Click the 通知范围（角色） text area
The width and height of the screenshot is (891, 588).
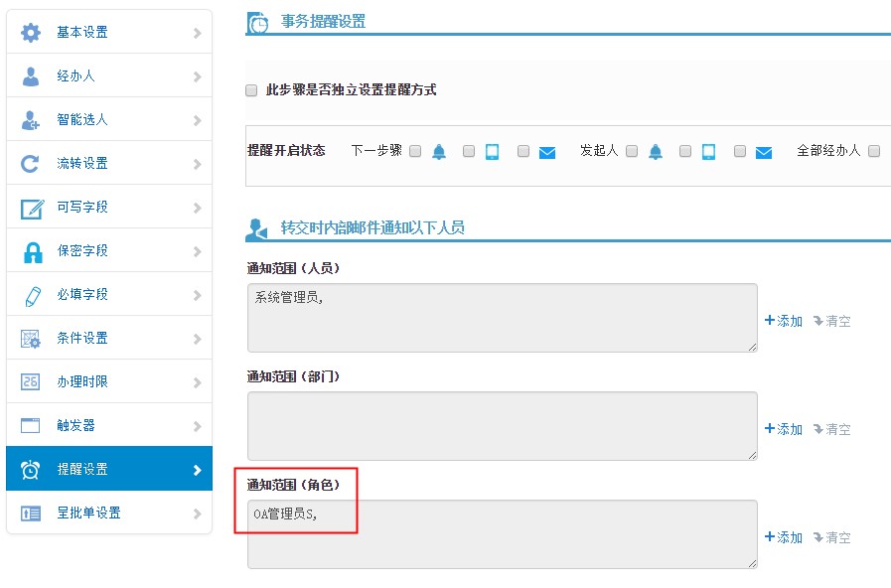[x=502, y=534]
